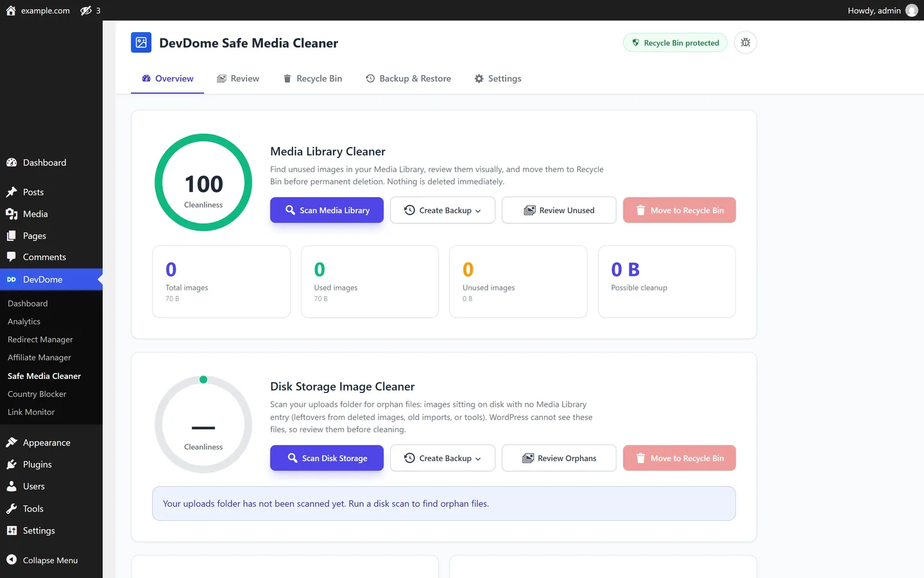Click the Users person icon
The image size is (924, 578).
[x=12, y=486]
